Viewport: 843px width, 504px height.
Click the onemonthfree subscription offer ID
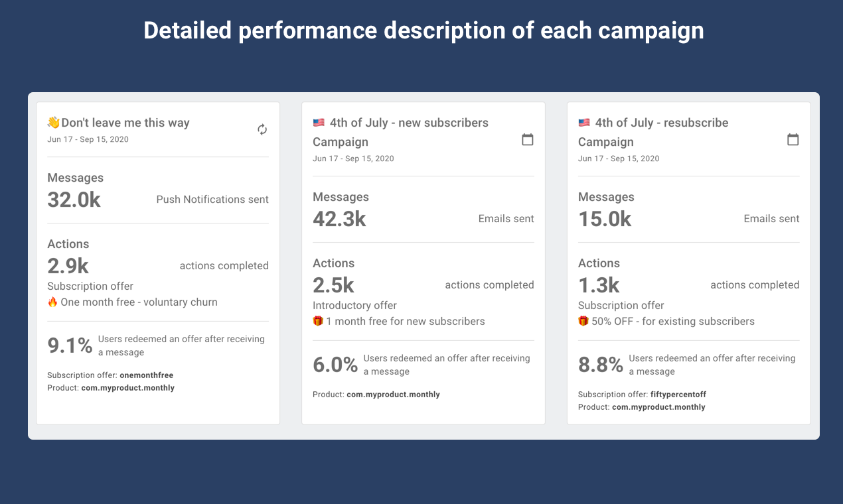click(146, 375)
